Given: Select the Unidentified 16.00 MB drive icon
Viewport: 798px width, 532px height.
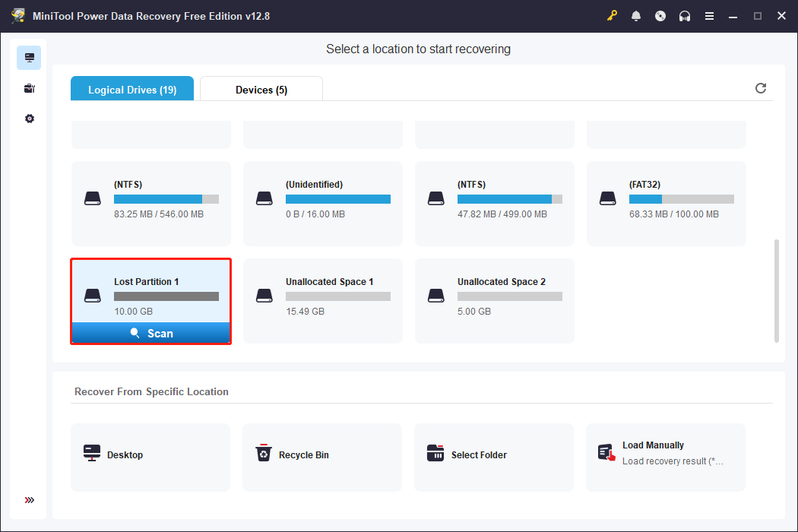Looking at the screenshot, I should click(264, 198).
